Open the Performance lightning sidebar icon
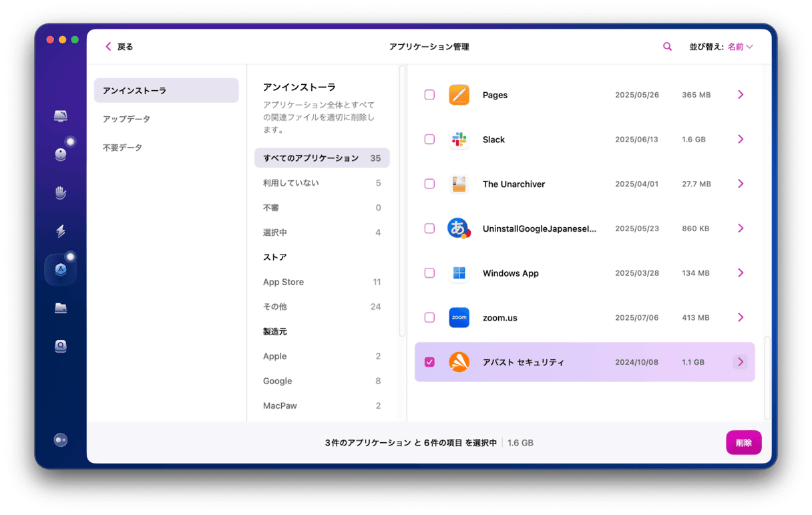This screenshot has width=812, height=515. [x=61, y=231]
